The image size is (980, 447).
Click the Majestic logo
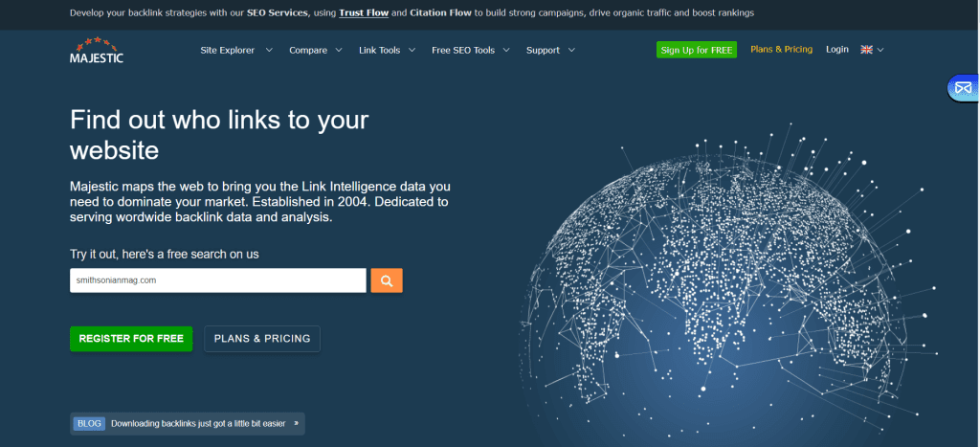click(x=97, y=50)
